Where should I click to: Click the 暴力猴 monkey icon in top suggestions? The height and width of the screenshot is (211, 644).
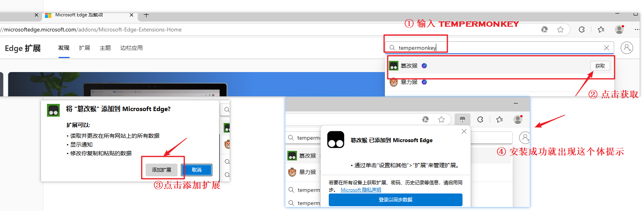point(394,82)
